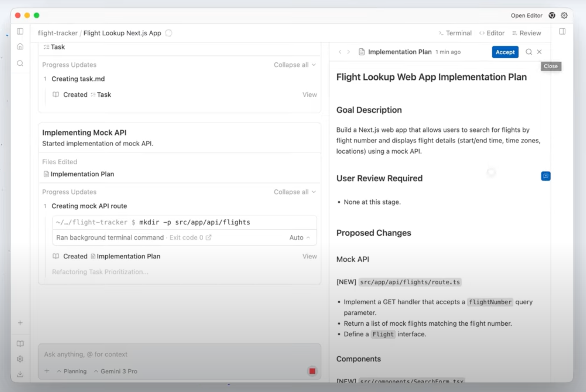Expand the Auto option on terminal command
This screenshot has height=392, width=586.
[x=300, y=237]
